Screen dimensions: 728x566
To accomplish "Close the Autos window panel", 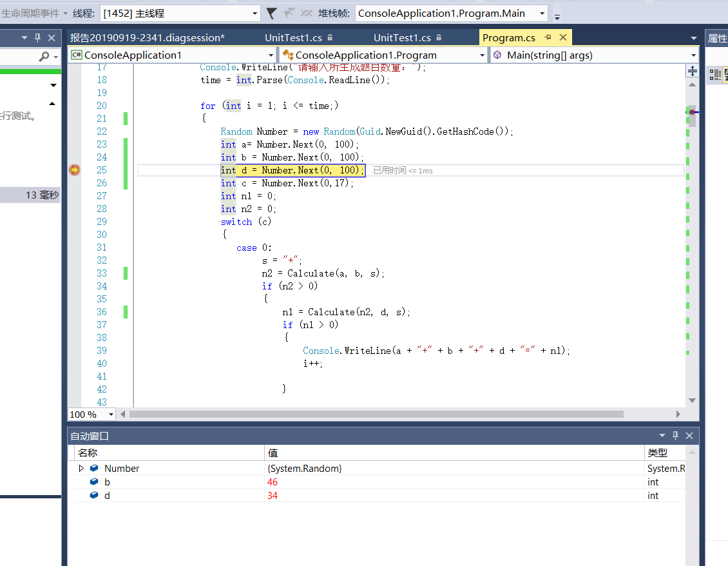I will (x=689, y=435).
